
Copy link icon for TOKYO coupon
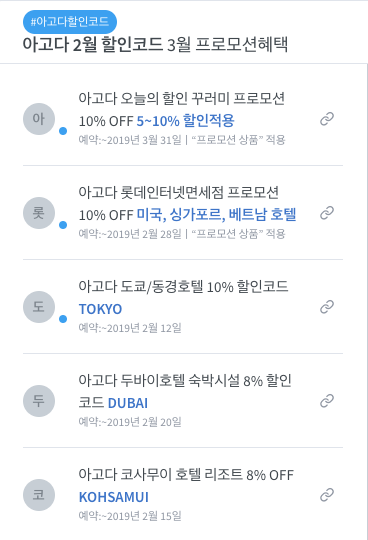click(x=327, y=307)
